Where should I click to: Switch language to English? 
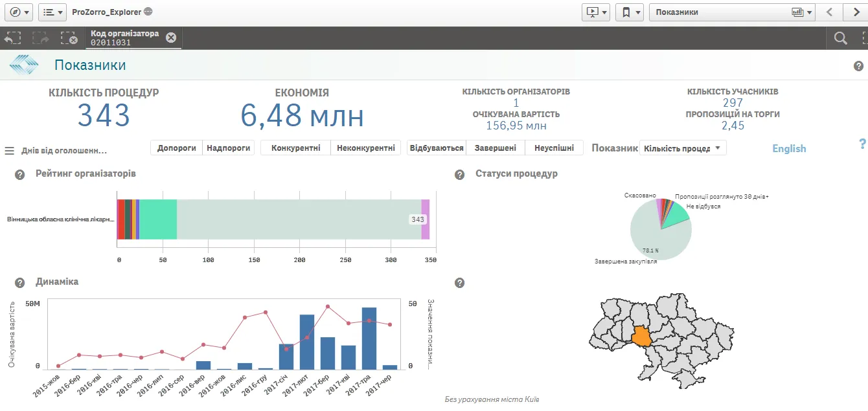click(788, 148)
